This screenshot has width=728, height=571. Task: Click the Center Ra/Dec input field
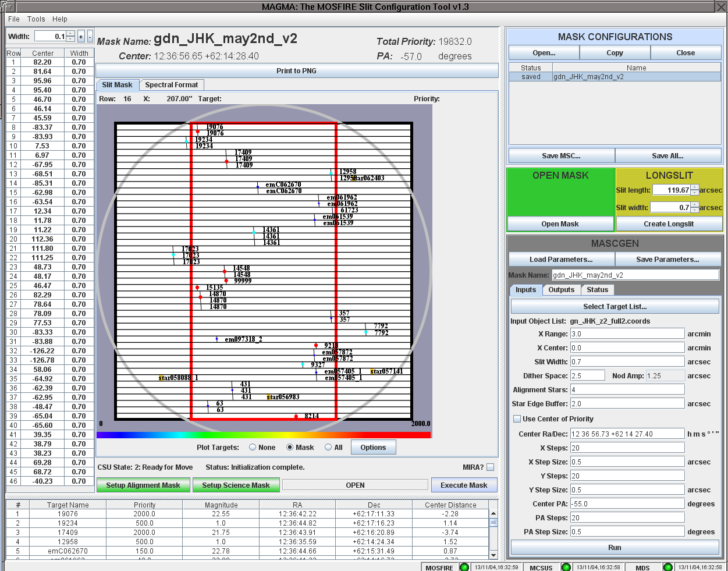[x=627, y=434]
